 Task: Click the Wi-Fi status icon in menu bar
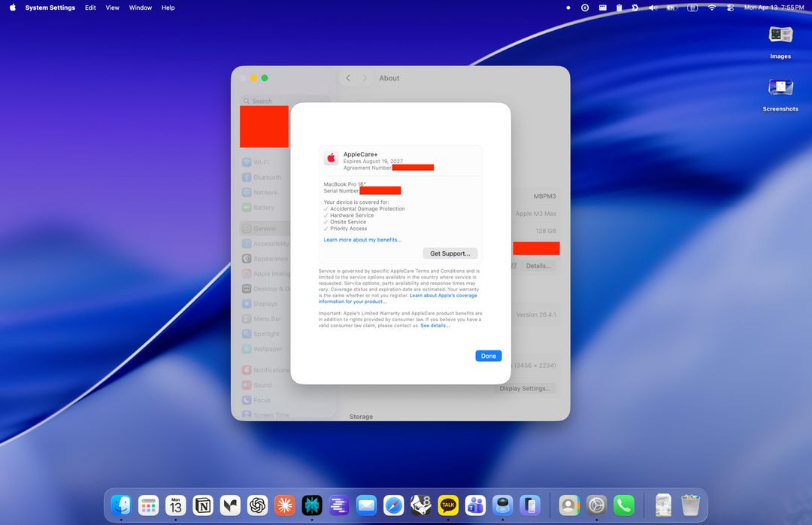(x=711, y=8)
